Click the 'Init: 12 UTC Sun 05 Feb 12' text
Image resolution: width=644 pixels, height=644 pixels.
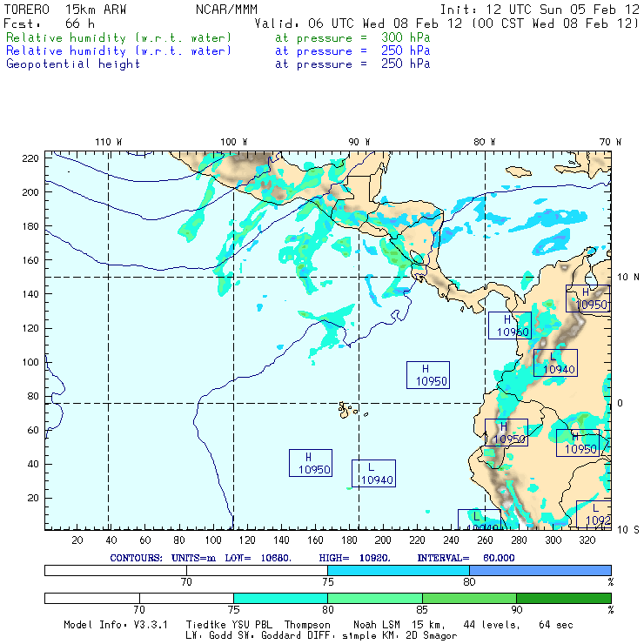point(540,10)
